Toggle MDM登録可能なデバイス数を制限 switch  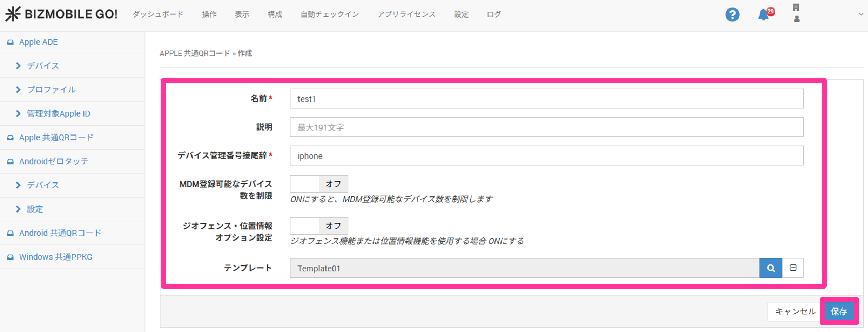[x=318, y=184]
